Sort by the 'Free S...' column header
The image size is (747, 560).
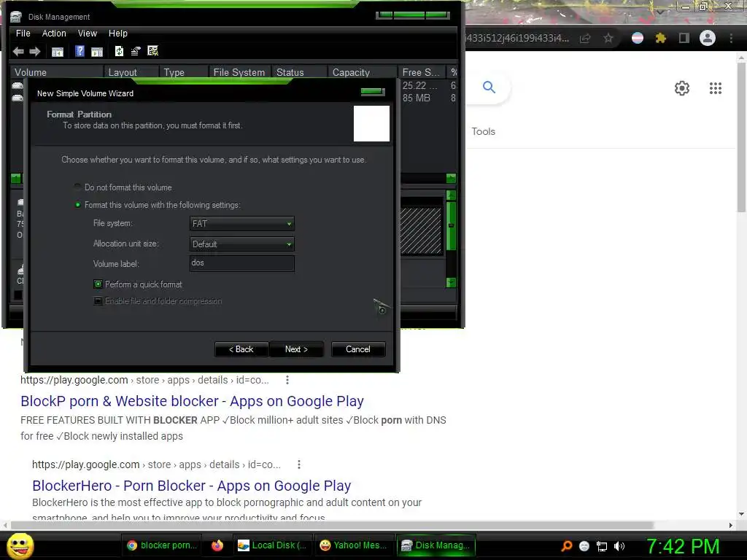pyautogui.click(x=422, y=72)
